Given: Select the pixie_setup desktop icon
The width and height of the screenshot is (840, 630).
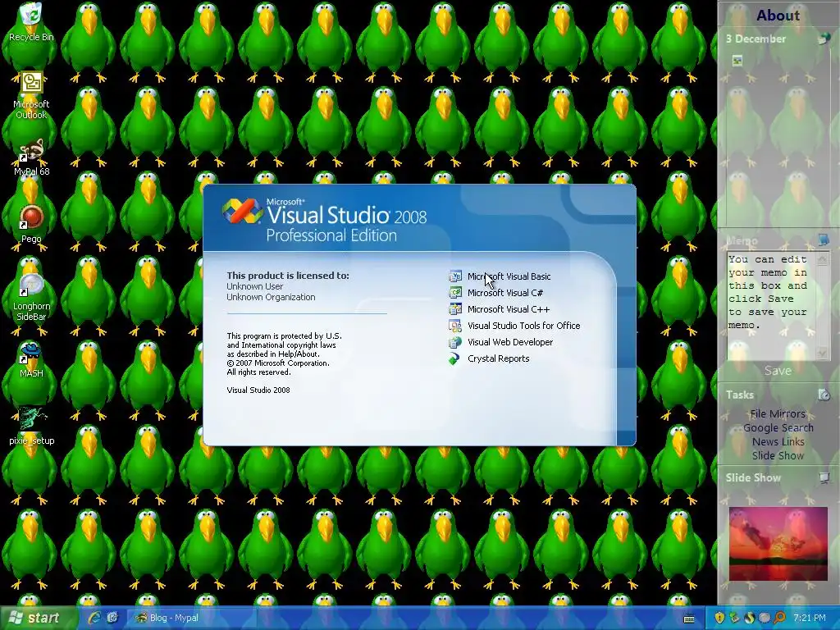Looking at the screenshot, I should (x=31, y=427).
